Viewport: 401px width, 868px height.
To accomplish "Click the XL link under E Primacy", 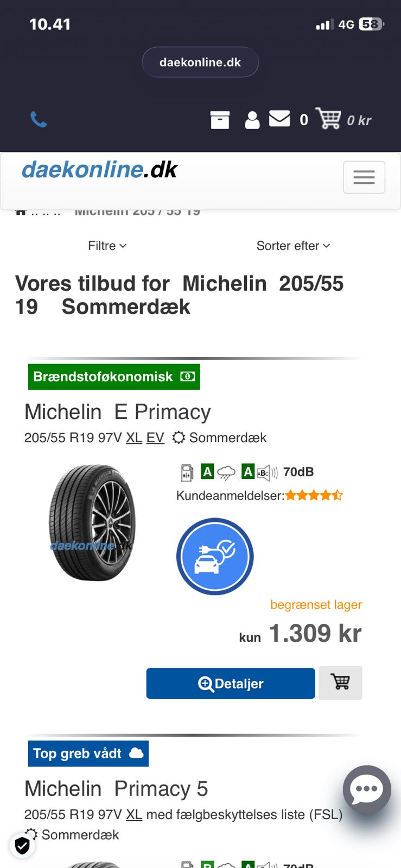I will tap(134, 438).
